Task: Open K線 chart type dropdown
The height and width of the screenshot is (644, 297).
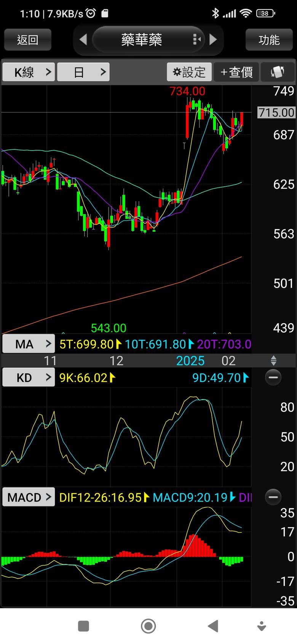Action: (29, 72)
